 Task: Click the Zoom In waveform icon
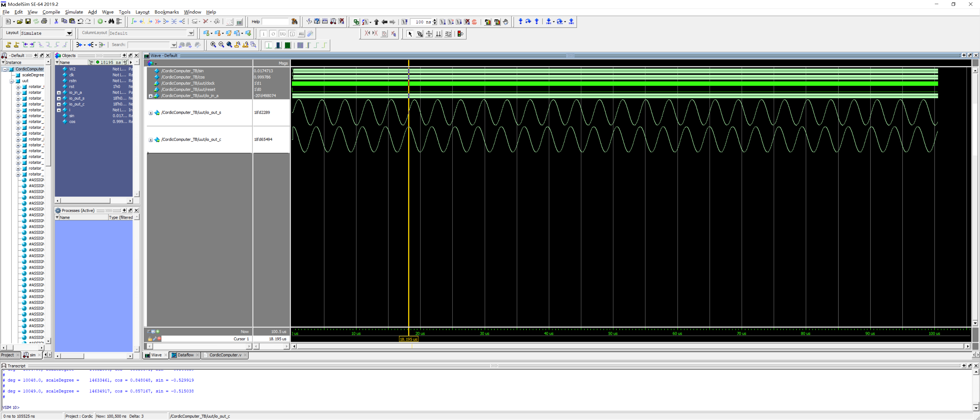(213, 45)
